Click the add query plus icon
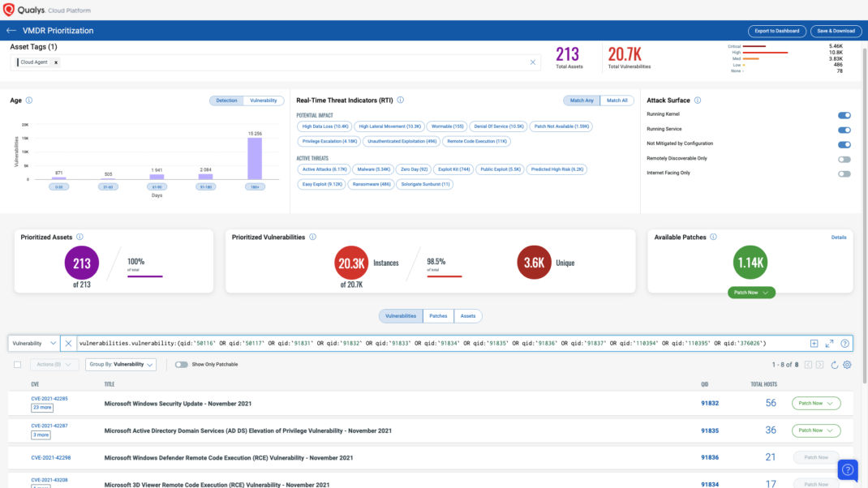Image resolution: width=868 pixels, height=488 pixels. pos(814,344)
